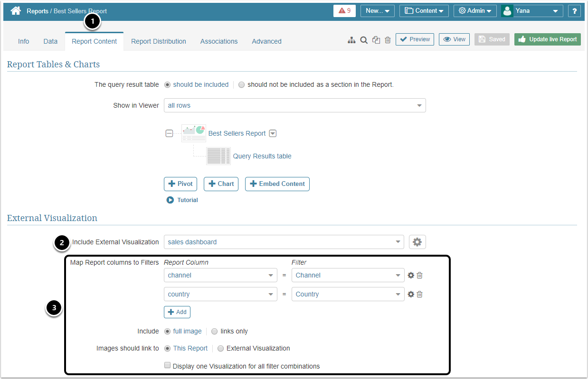Select 'should not be included' radio option
This screenshot has height=379, width=588.
(x=242, y=85)
